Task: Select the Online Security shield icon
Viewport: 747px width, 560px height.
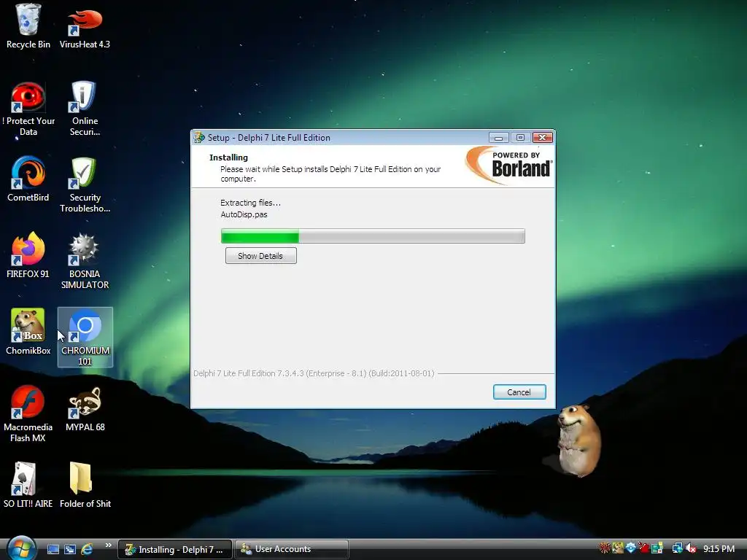Action: point(85,109)
